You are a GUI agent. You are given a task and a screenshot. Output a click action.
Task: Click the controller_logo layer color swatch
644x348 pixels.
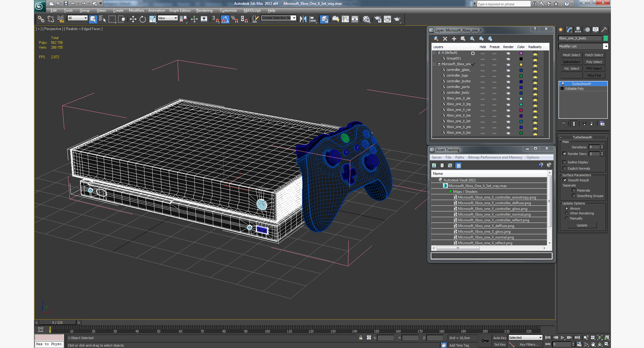[521, 76]
